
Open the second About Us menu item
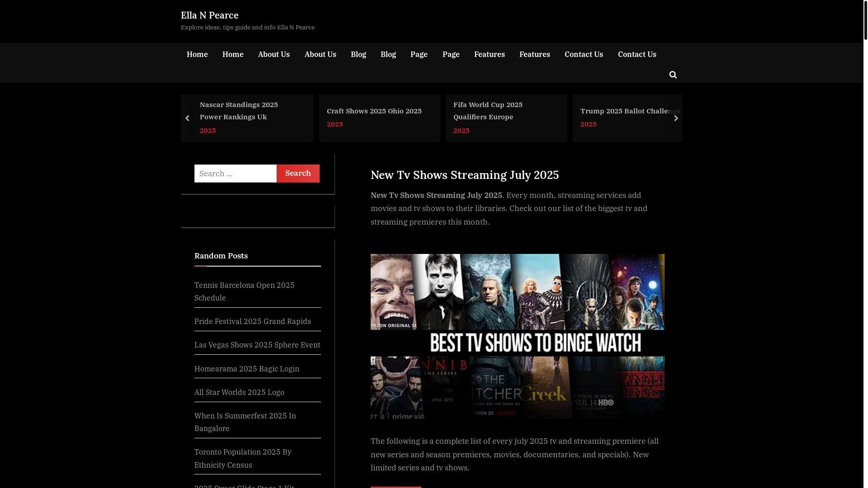tap(321, 54)
